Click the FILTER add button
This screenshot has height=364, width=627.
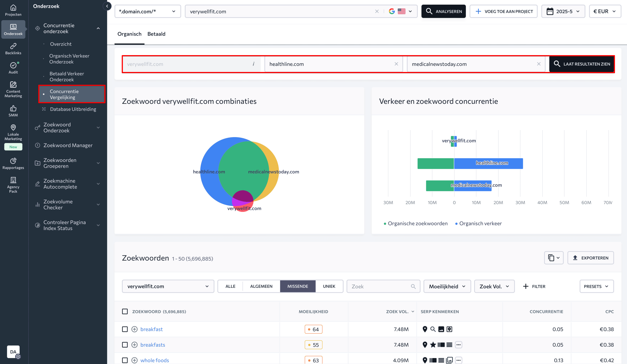click(x=534, y=286)
